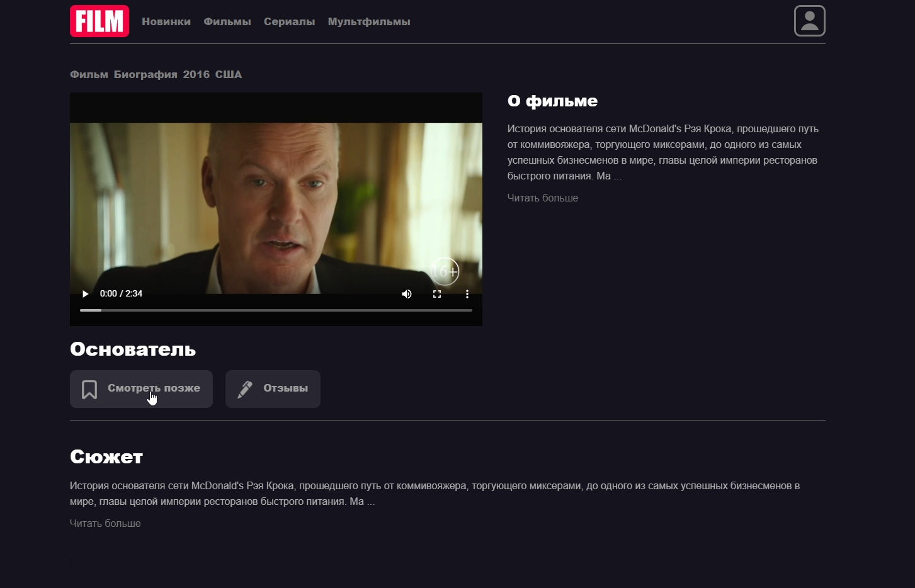The height and width of the screenshot is (588, 915).
Task: Expand Читать больше under О фильме
Action: click(x=543, y=198)
